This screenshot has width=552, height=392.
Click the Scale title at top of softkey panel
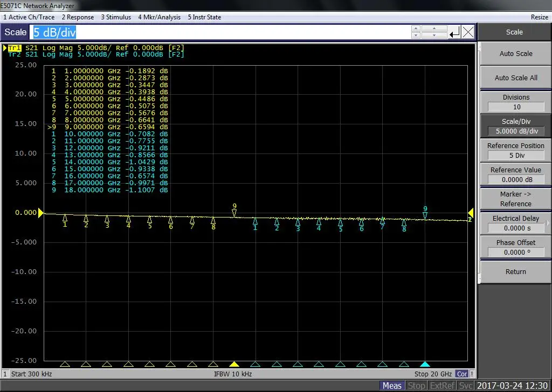click(x=514, y=32)
